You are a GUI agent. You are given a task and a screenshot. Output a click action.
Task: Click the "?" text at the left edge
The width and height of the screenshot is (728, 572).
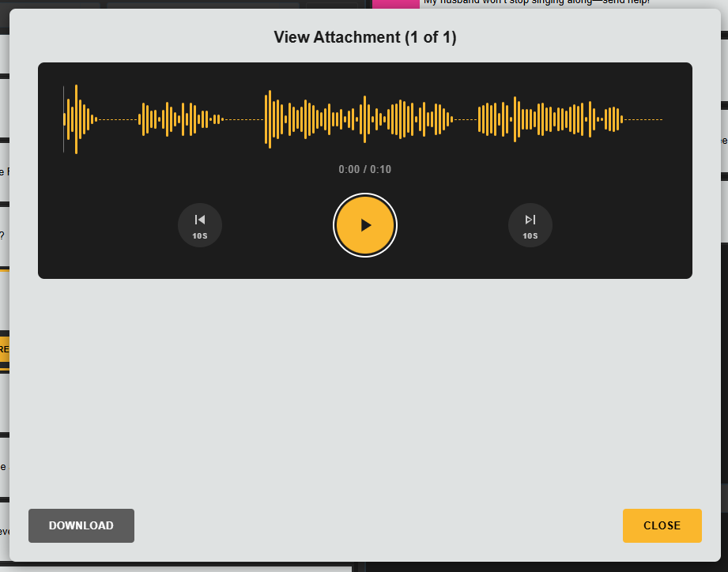click(2, 235)
